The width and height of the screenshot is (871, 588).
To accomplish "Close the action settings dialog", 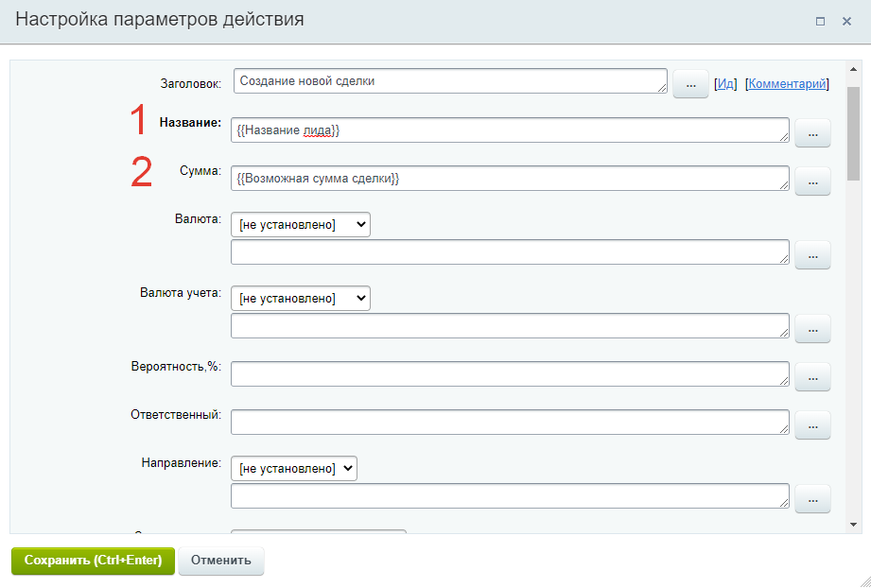I will pos(847,21).
